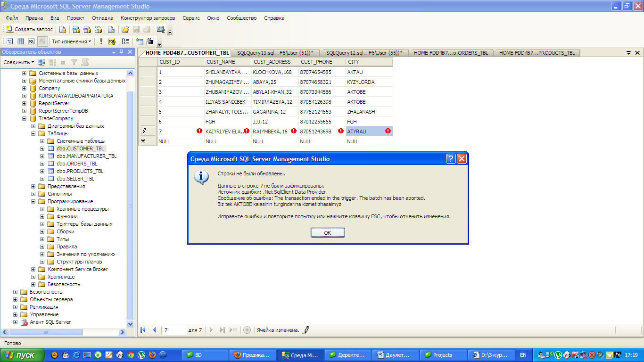Click the Object Explorer auto-hide pin icon

[122, 52]
